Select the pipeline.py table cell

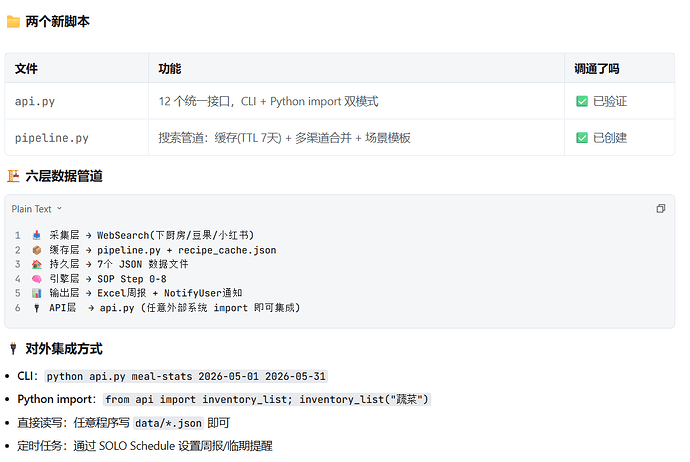point(77,138)
